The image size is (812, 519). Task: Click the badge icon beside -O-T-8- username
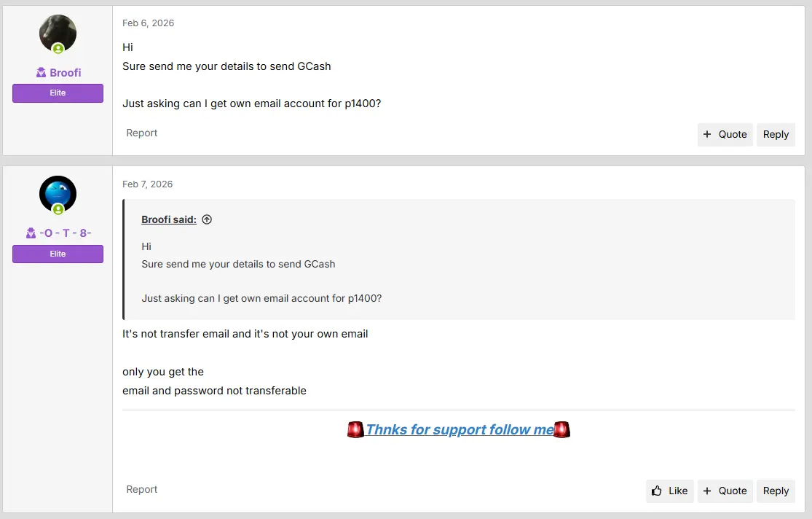tap(31, 233)
